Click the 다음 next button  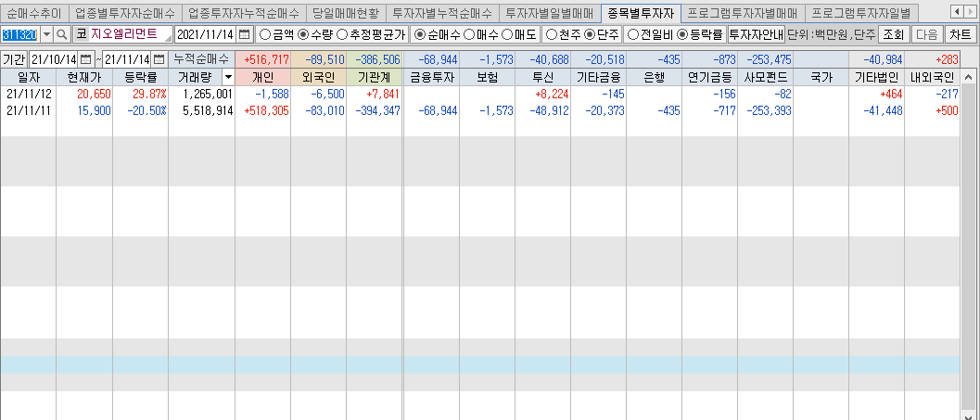[x=927, y=34]
